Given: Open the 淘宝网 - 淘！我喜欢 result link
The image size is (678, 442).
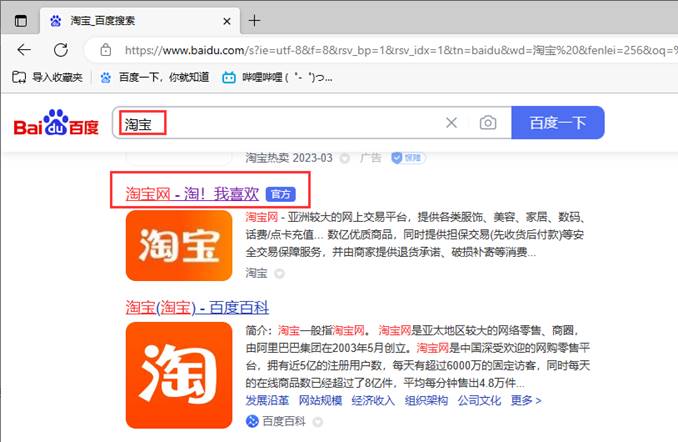Looking at the screenshot, I should tap(193, 192).
